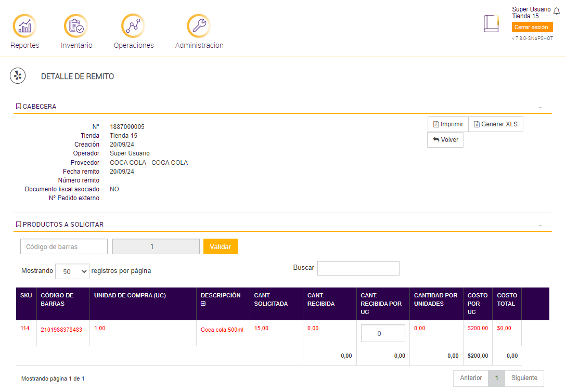The width and height of the screenshot is (566, 392).
Task: Click the Imprimir button
Action: point(448,124)
